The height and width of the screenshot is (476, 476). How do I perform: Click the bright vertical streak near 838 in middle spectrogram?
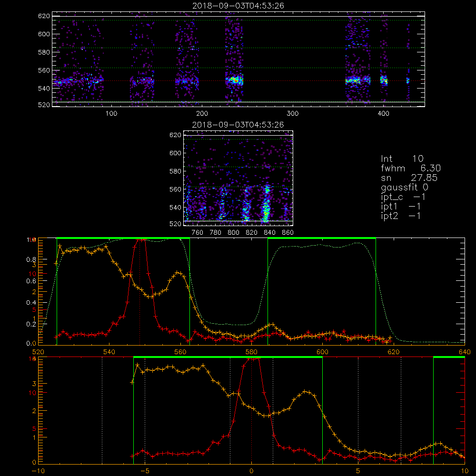tap(266, 204)
